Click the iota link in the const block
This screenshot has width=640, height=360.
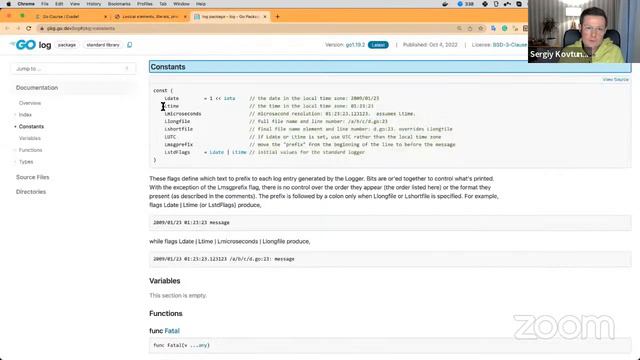[x=229, y=98]
